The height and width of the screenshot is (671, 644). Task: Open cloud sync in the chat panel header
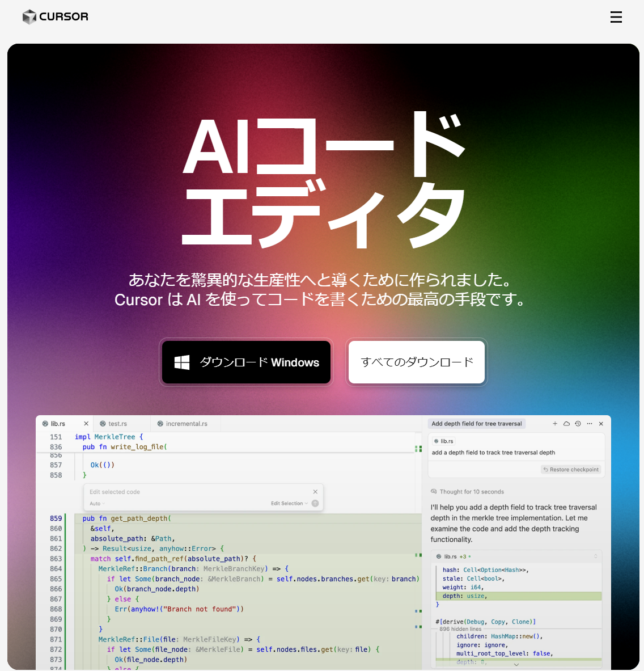click(x=566, y=423)
